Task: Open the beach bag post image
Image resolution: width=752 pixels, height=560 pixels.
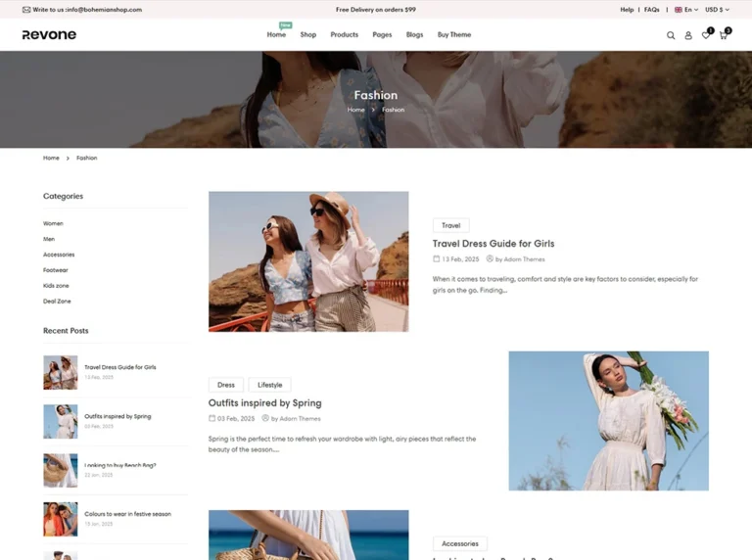Action: (308, 536)
